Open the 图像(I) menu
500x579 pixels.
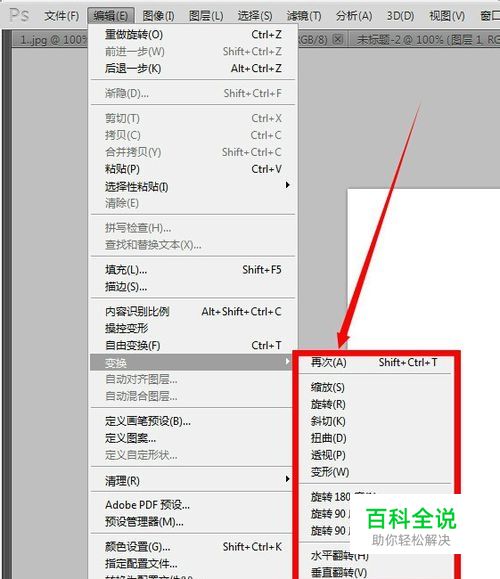coord(158,16)
